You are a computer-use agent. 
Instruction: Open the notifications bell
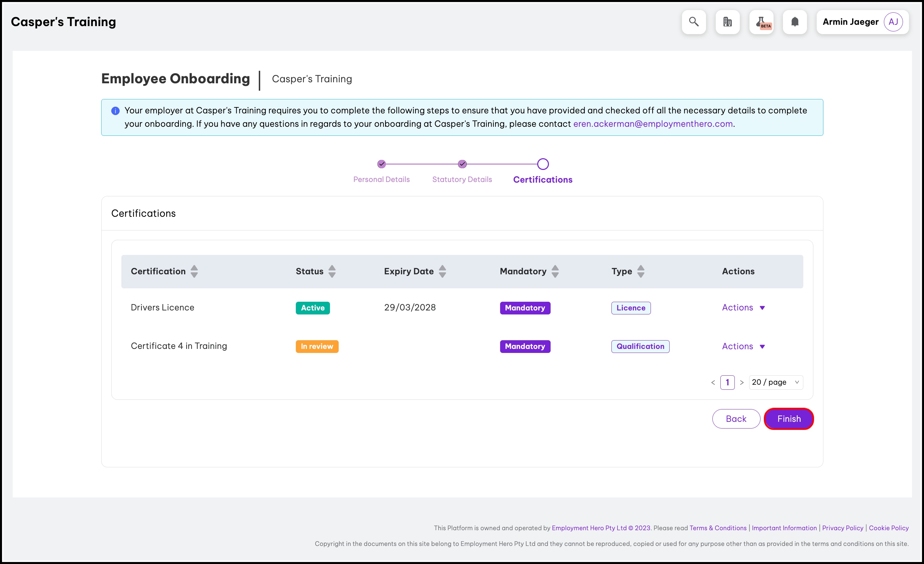(x=795, y=22)
